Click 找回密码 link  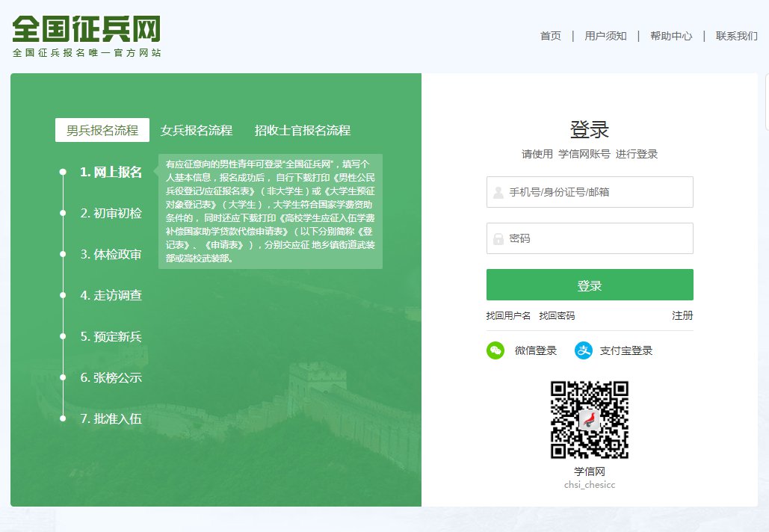tap(557, 316)
